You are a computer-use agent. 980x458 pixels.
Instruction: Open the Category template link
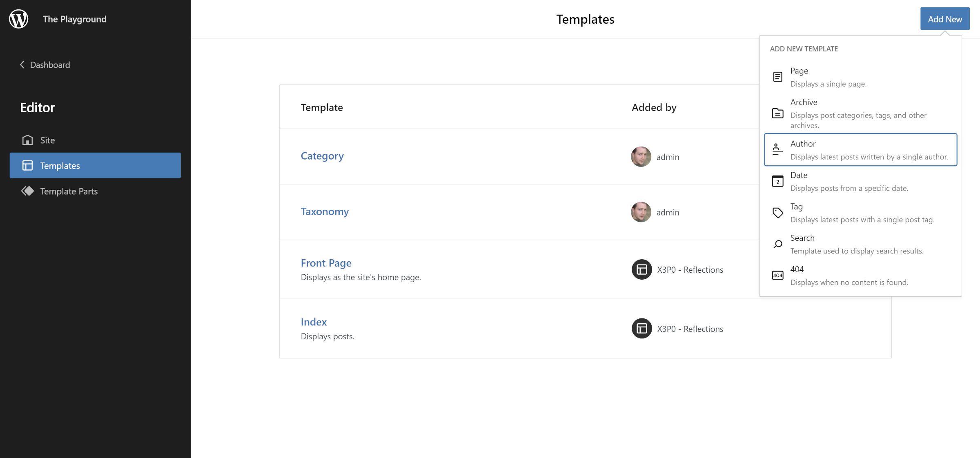coord(322,156)
